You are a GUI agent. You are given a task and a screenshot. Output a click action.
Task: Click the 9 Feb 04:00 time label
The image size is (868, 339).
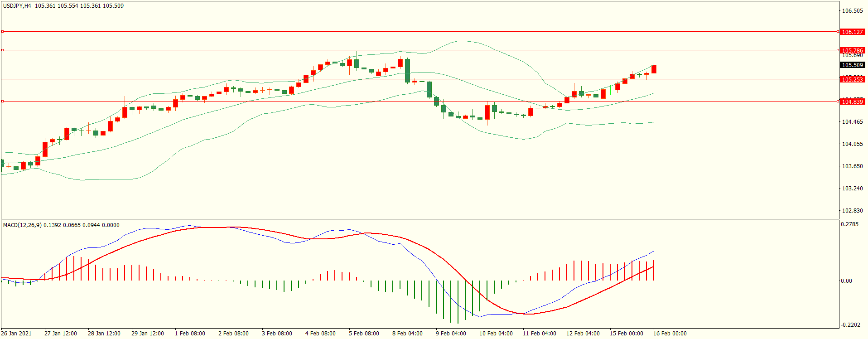451,333
